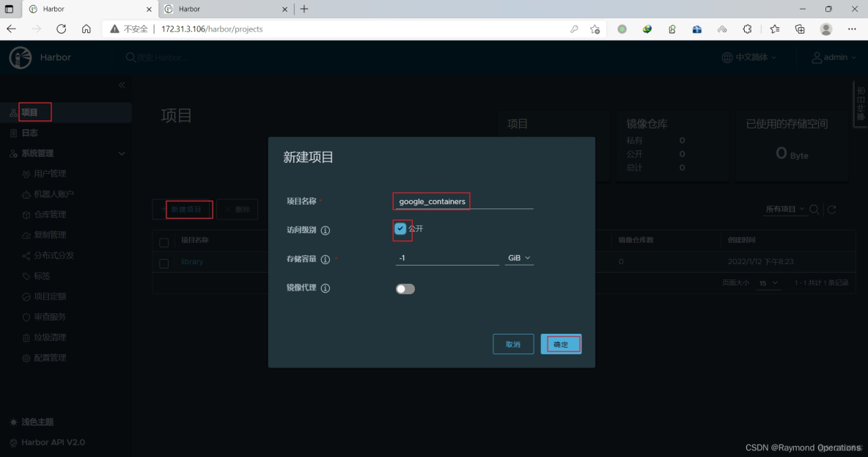Click the cloud extension icon
The height and width of the screenshot is (457, 868).
[722, 29]
